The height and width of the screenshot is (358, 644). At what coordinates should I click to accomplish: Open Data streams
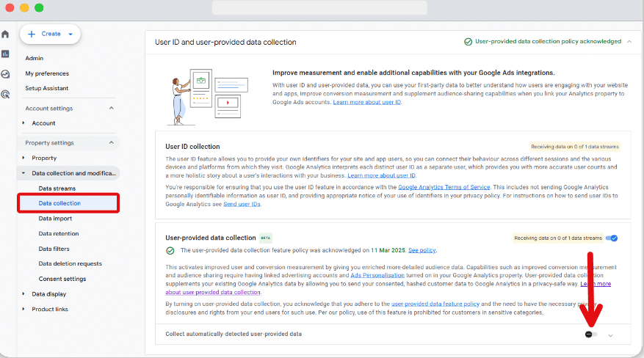[57, 189]
